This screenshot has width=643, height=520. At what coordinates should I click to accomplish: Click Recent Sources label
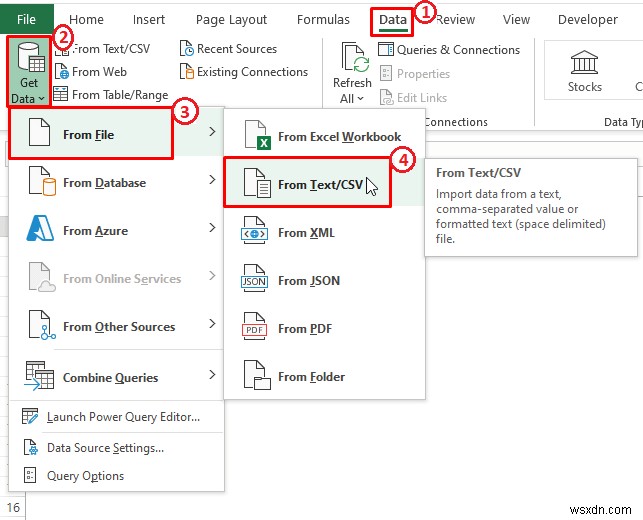(x=237, y=49)
